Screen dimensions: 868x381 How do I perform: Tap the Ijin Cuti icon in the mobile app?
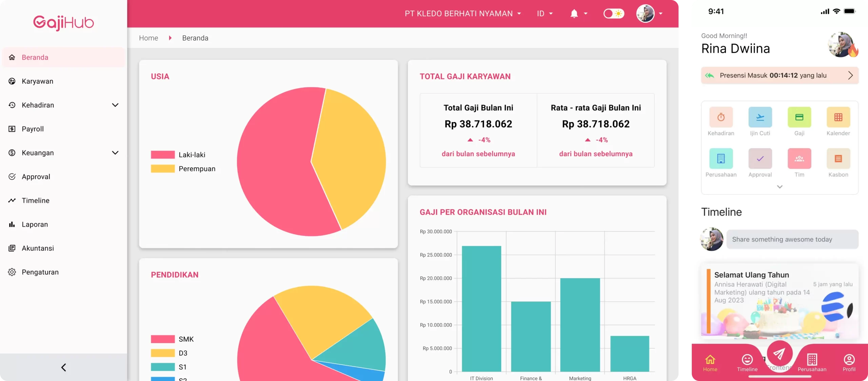point(760,118)
